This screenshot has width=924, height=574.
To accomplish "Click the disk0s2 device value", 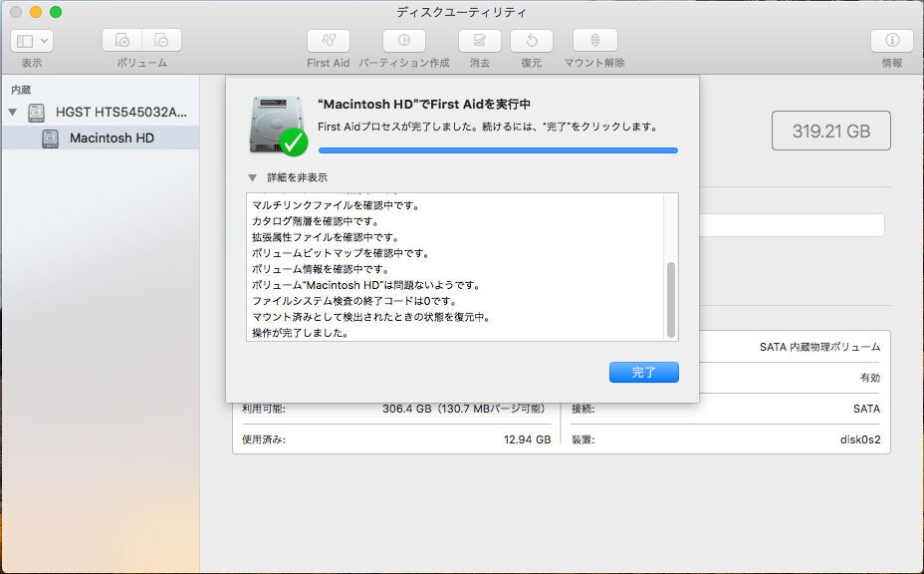I will [859, 439].
